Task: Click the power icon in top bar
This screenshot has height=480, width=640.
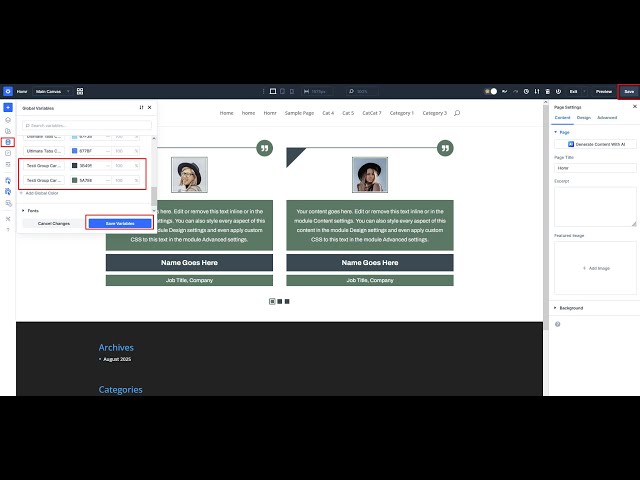Action: pyautogui.click(x=558, y=91)
